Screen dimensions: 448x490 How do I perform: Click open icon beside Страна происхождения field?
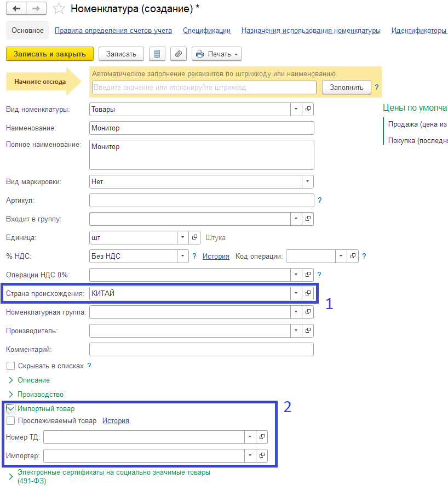(x=308, y=293)
